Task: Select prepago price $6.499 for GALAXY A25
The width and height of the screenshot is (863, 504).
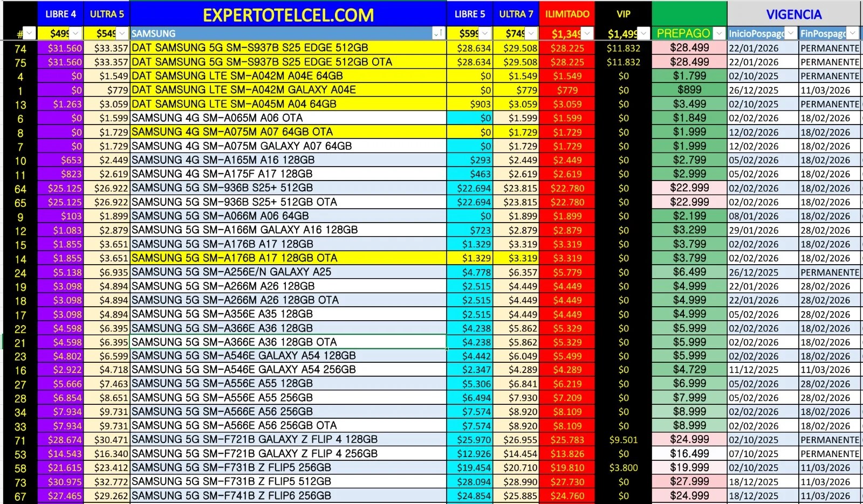Action: tap(689, 272)
